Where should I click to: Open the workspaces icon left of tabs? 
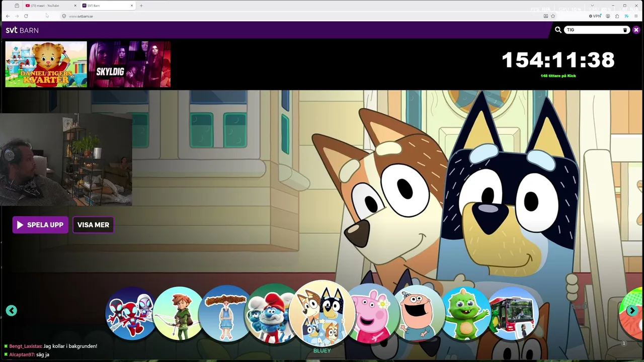[x=17, y=6]
